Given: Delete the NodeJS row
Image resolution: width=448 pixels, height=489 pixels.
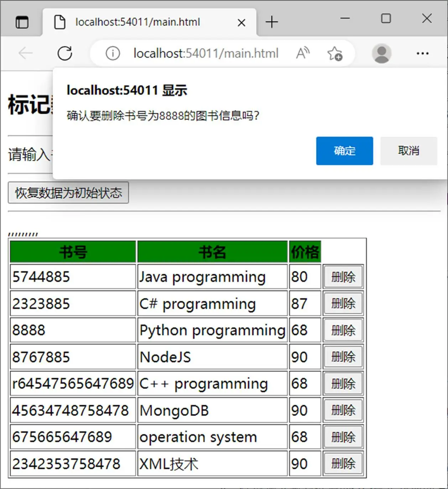Looking at the screenshot, I should tap(343, 357).
